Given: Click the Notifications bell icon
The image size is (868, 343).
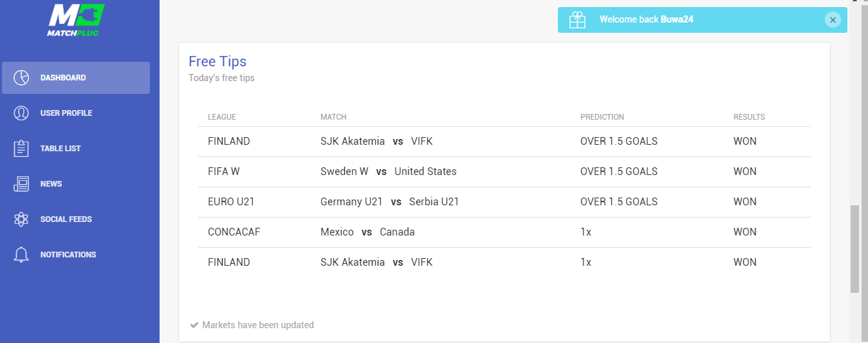Looking at the screenshot, I should click(x=21, y=255).
